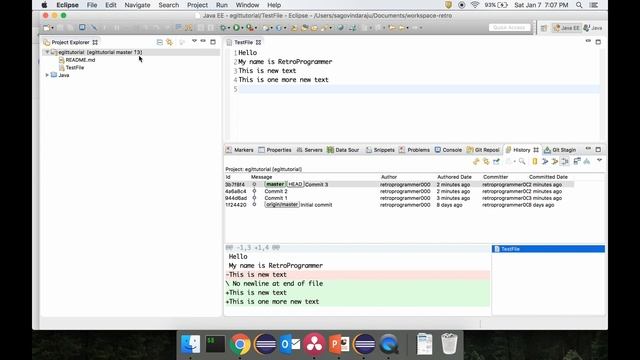Open the Debug configurations dropdown arrow
This screenshot has height=360, width=640.
(x=229, y=28)
